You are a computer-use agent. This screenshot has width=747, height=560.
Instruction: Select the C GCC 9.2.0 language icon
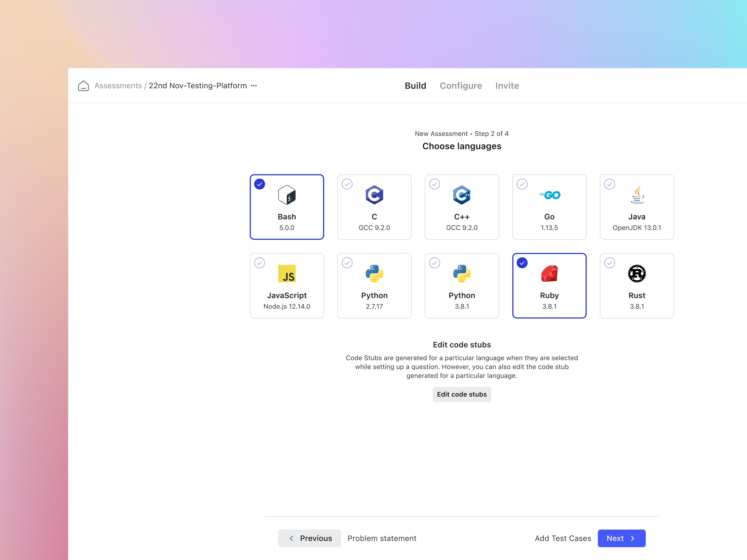point(374,195)
